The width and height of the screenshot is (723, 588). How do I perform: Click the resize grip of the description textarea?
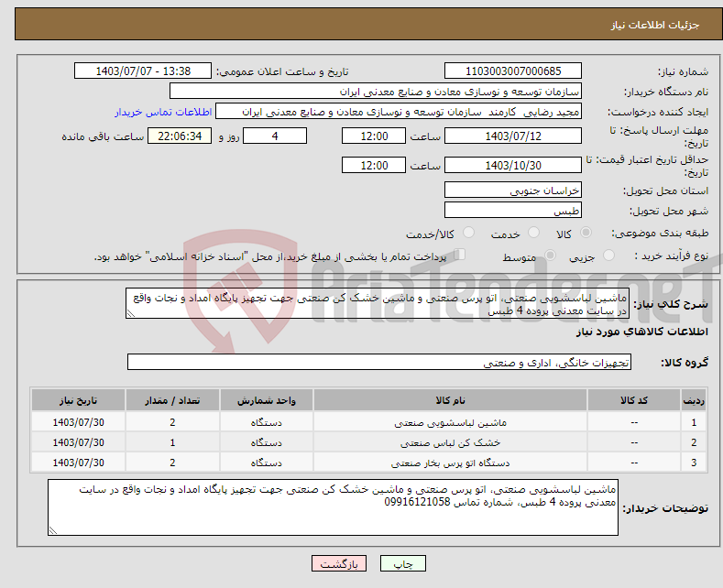tap(131, 313)
